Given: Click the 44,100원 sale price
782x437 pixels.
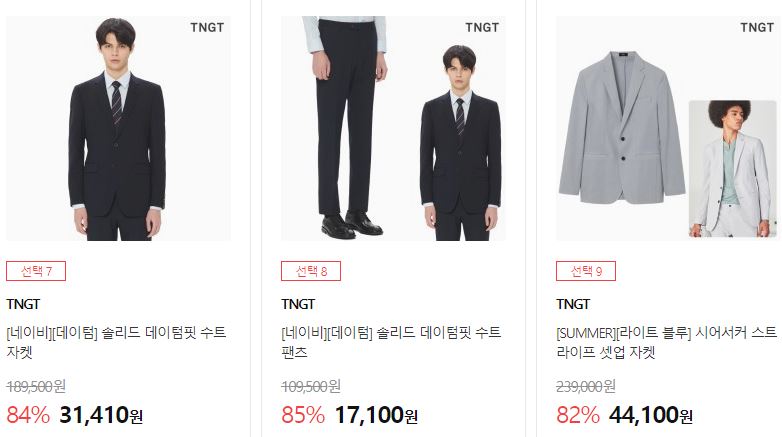Looking at the screenshot, I should pyautogui.click(x=651, y=415).
